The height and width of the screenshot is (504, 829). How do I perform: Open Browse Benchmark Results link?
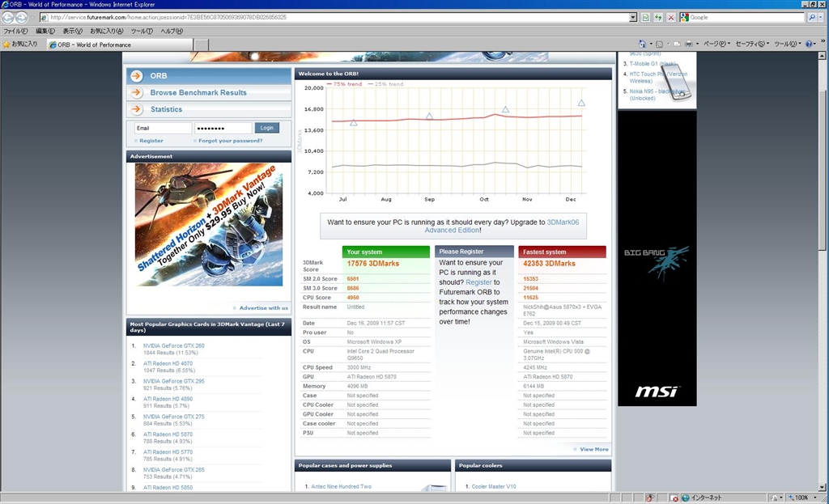pyautogui.click(x=198, y=92)
